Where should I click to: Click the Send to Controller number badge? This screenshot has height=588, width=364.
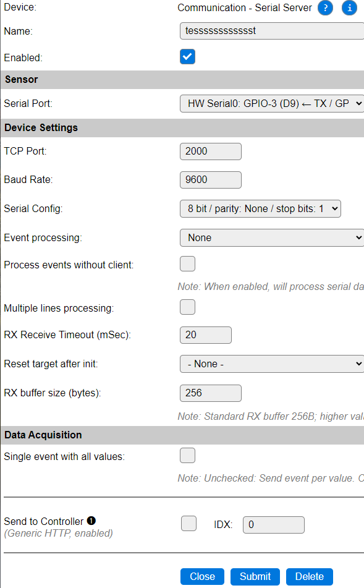point(91,521)
